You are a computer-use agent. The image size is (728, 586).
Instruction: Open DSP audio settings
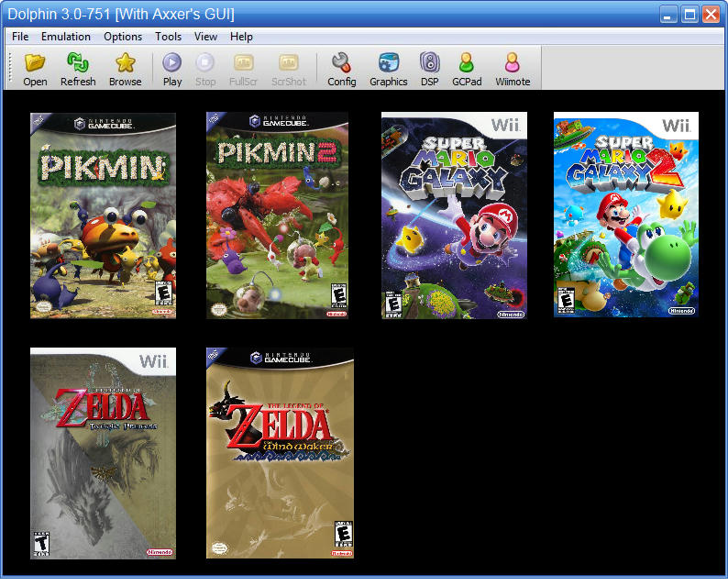click(429, 69)
